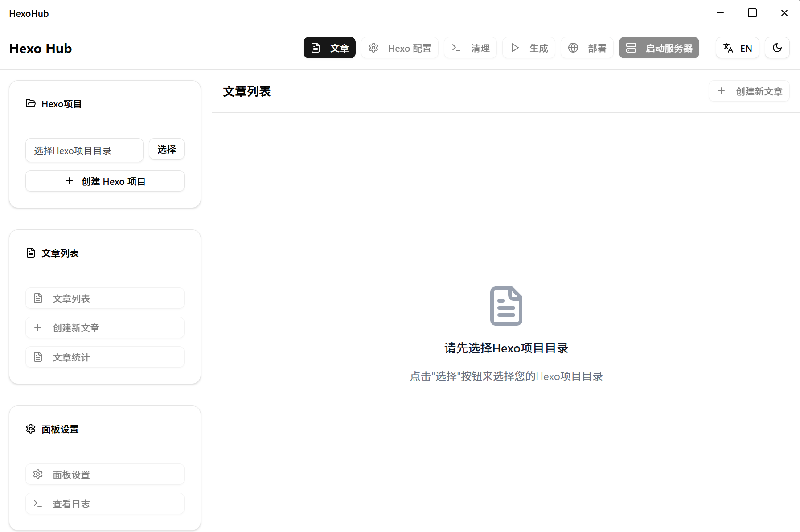The height and width of the screenshot is (532, 800).
Task: Click the large document placeholder illustration
Action: [x=506, y=306]
